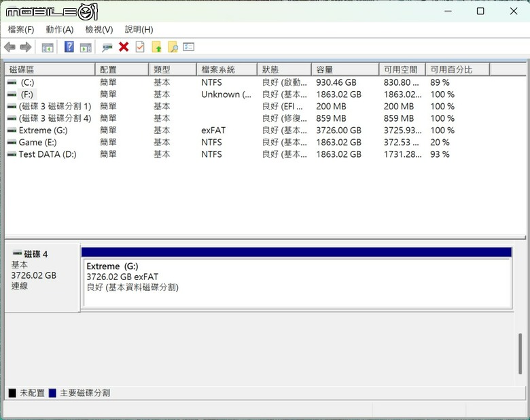Click the 連線 status under 磁碟 4

click(x=20, y=286)
